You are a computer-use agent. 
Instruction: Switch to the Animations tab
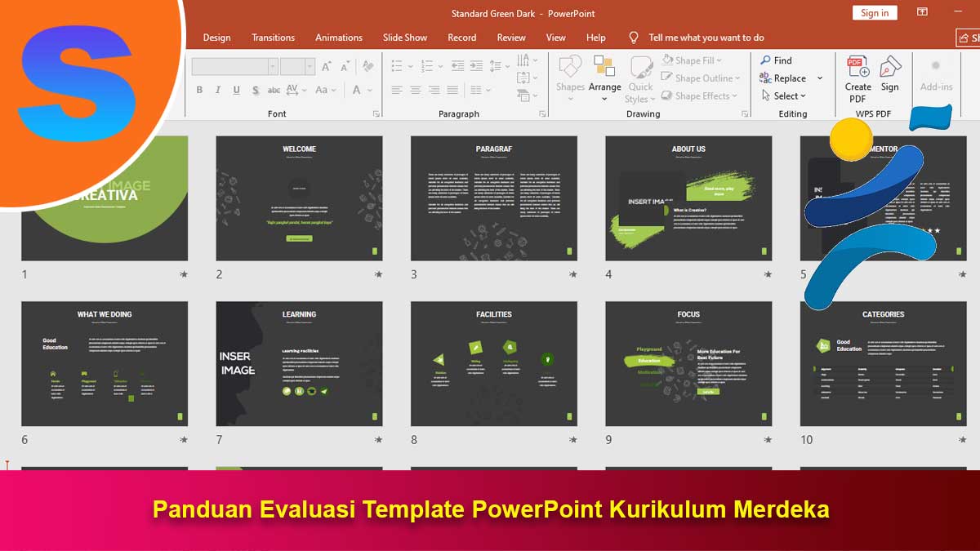pyautogui.click(x=339, y=38)
